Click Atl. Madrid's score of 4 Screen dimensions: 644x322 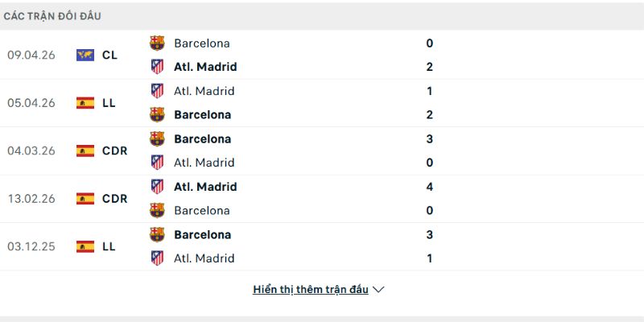[x=430, y=187]
